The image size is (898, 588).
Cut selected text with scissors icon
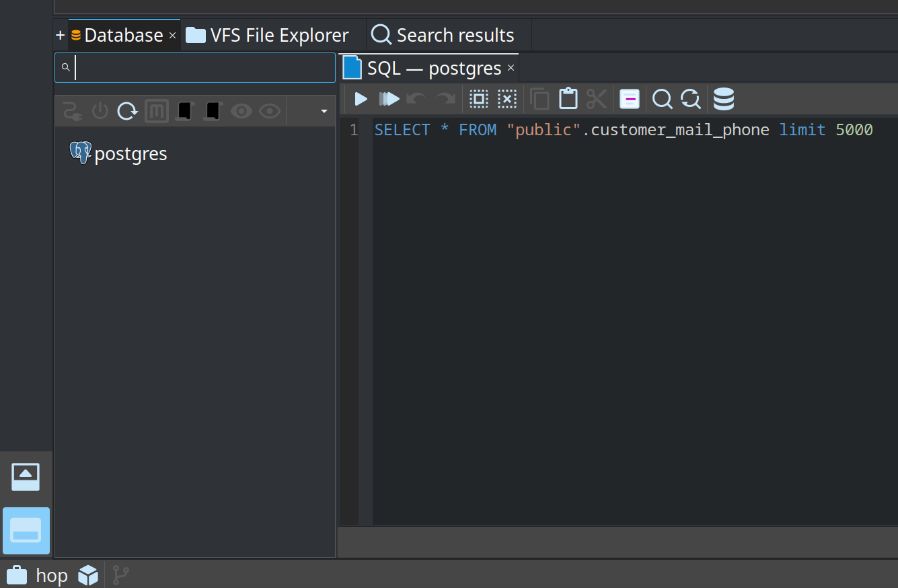pos(597,100)
